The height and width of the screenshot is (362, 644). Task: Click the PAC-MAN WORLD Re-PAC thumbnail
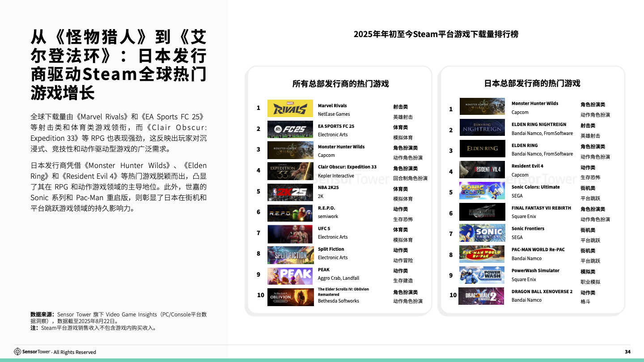[482, 254]
